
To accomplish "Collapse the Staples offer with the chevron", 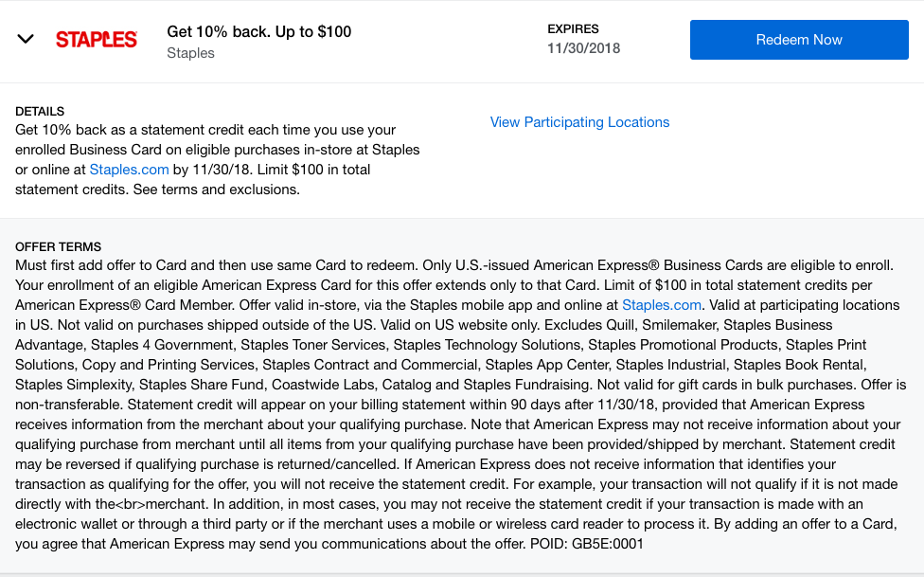I will pos(27,40).
